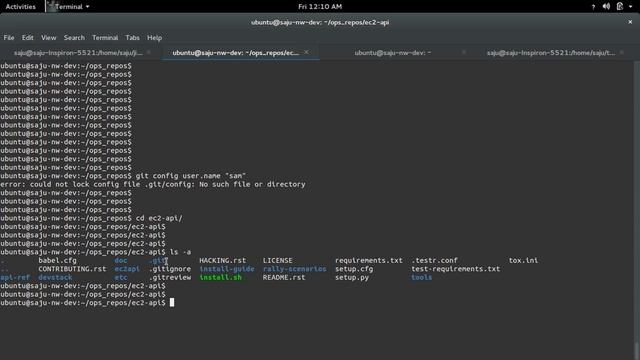Open the Help menu
Image resolution: width=640 pixels, height=360 pixels.
[x=154, y=38]
